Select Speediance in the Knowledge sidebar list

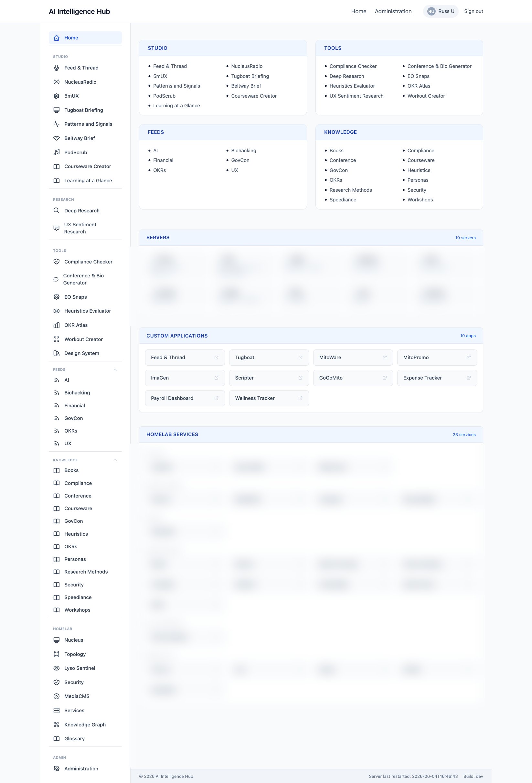85,597
